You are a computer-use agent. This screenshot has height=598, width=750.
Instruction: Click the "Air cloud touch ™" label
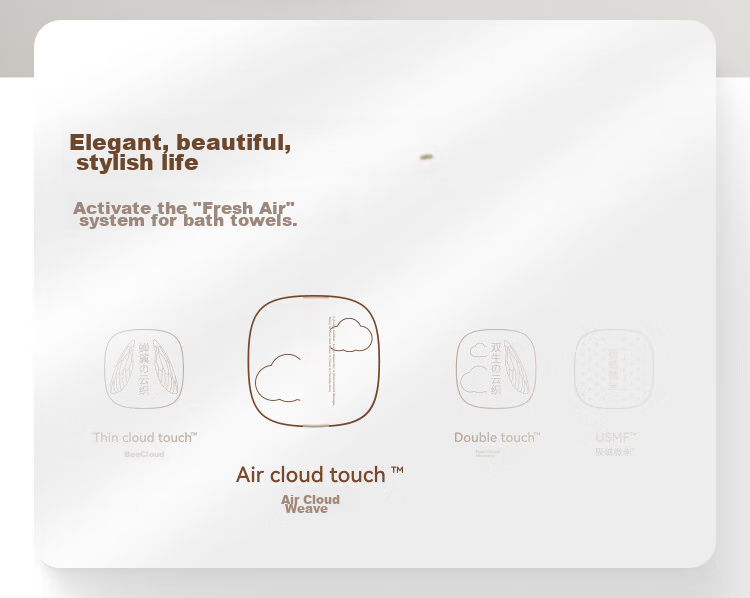click(320, 475)
